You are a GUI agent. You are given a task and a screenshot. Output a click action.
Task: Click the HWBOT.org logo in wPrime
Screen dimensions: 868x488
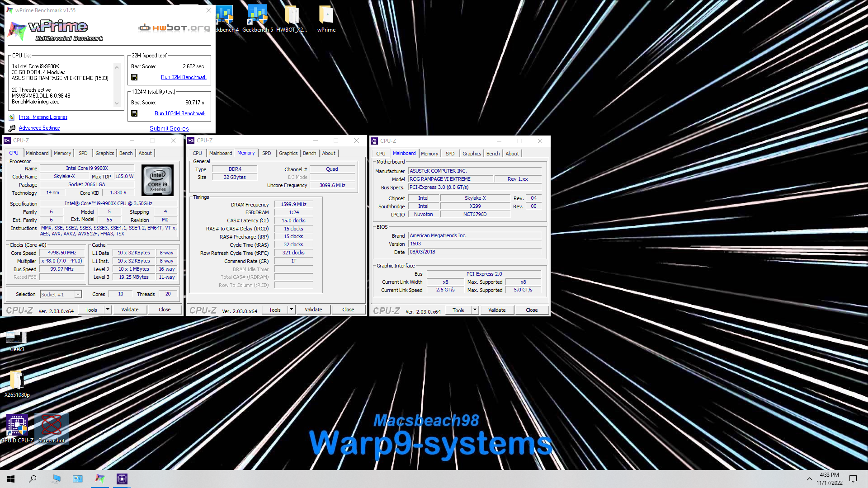175,28
